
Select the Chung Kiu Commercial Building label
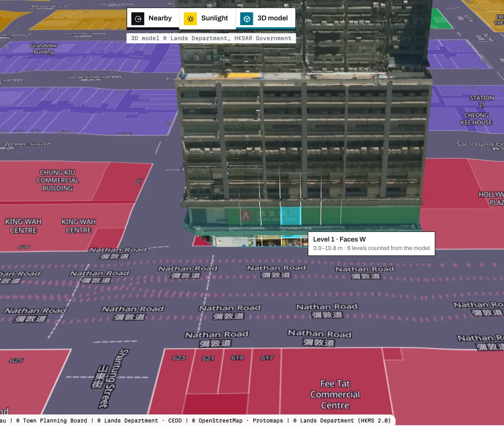tap(58, 180)
